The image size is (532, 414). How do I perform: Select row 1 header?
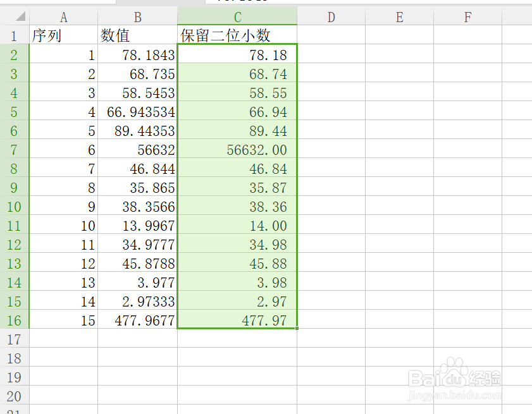tap(15, 35)
